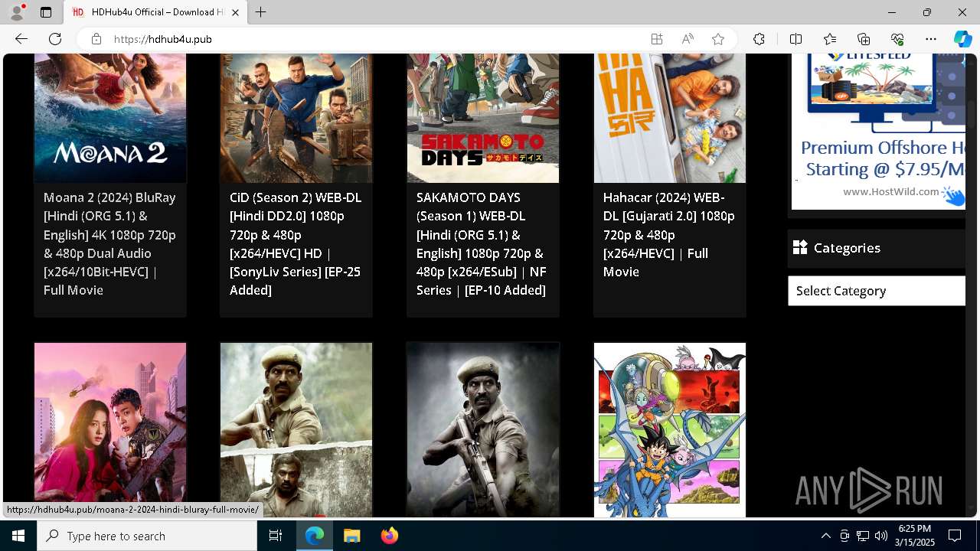Image resolution: width=980 pixels, height=551 pixels.
Task: Launch Firefox from taskbar
Action: pyautogui.click(x=389, y=536)
